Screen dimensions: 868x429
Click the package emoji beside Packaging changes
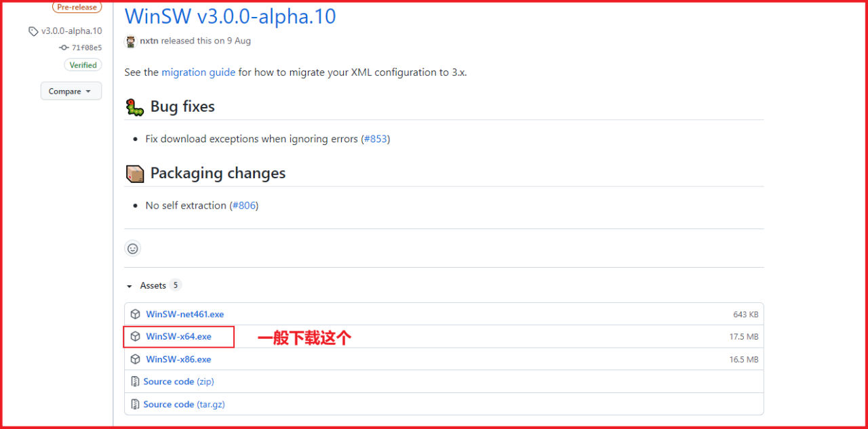[x=135, y=173]
